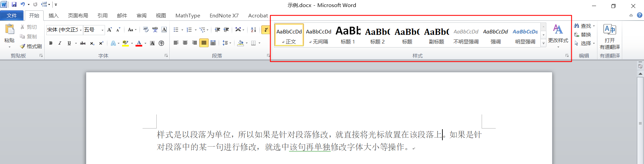Toggle Bold formatting
644x164 pixels.
tap(51, 43)
